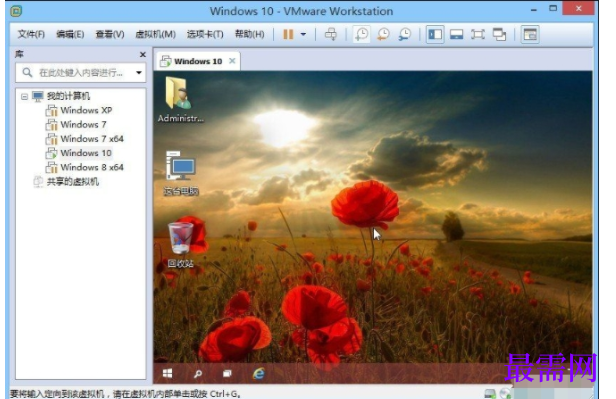616x399 pixels.
Task: Close the 库 library panel
Action: point(143,55)
